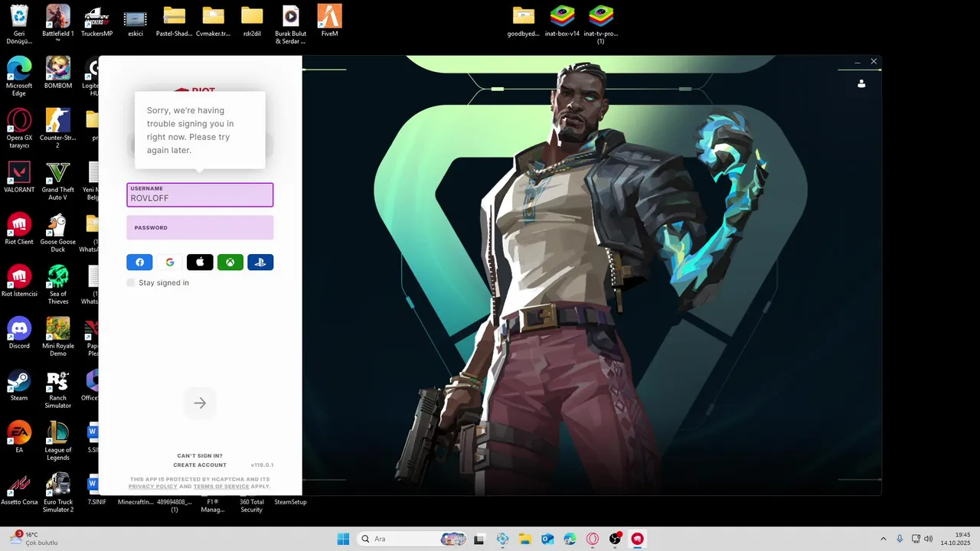Open File Explorer from the taskbar

[x=525, y=539]
